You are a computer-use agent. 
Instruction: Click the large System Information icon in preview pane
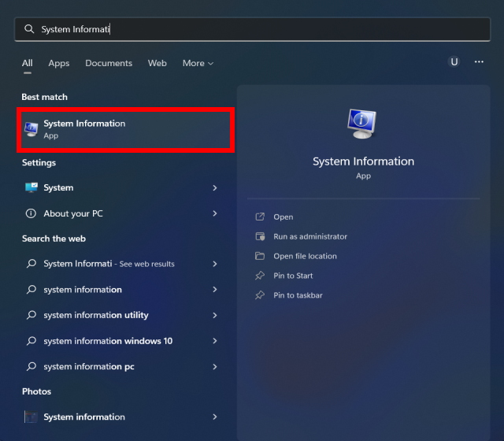tap(363, 124)
